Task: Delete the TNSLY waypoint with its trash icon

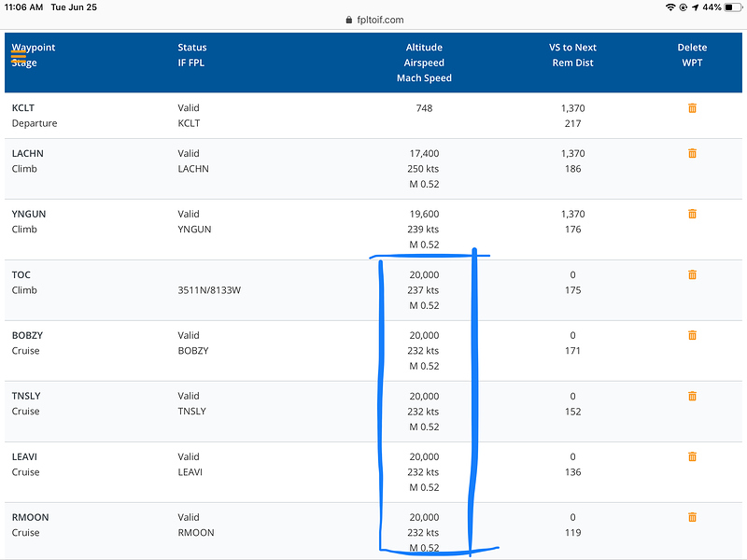Action: pyautogui.click(x=692, y=396)
